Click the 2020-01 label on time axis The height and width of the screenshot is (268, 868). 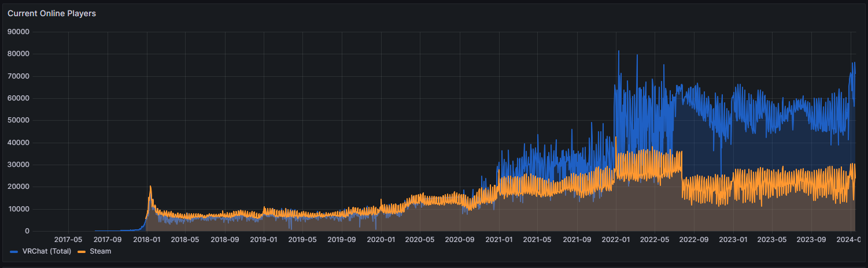pos(381,239)
